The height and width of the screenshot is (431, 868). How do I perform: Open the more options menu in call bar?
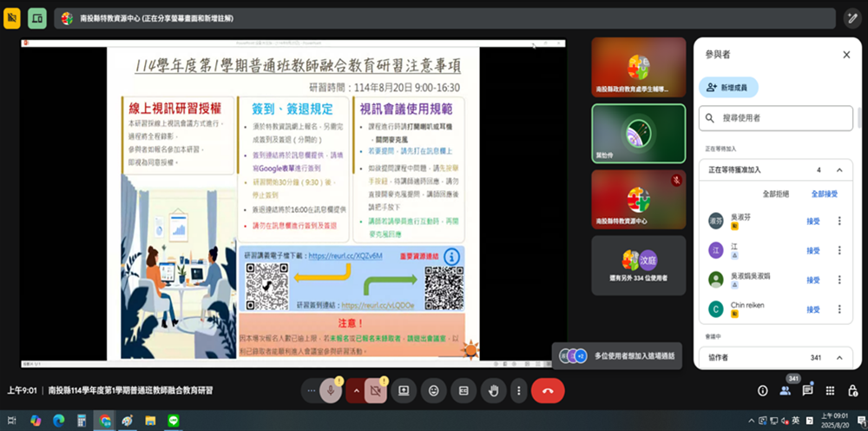[x=517, y=391]
